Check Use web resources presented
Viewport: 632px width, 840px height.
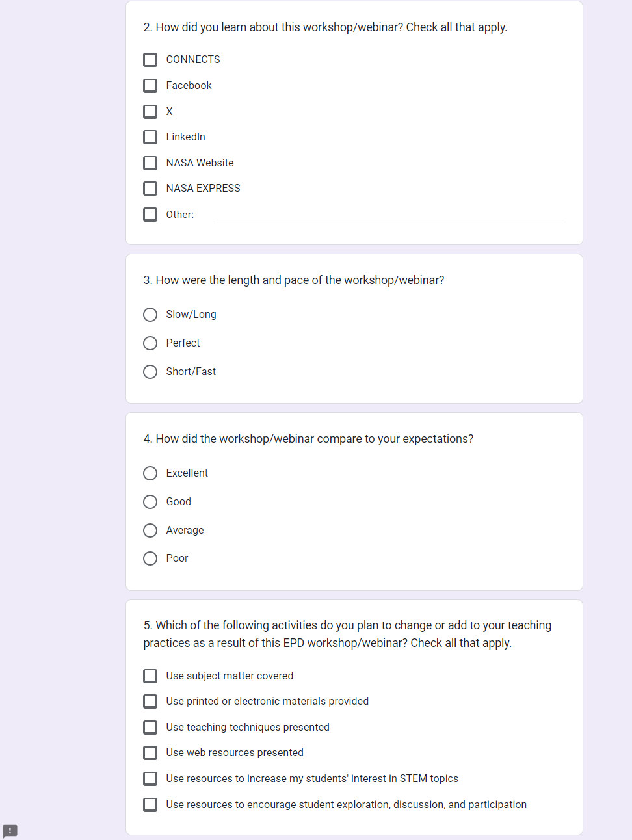[x=150, y=753]
